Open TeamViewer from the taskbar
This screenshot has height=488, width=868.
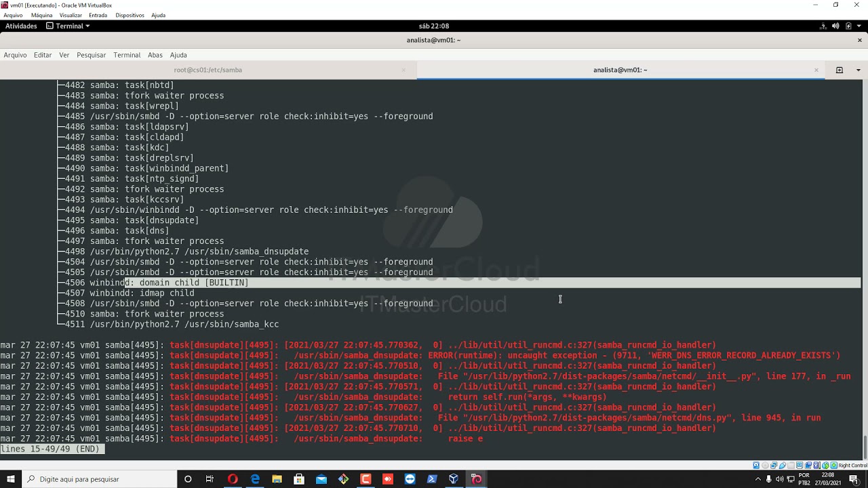(410, 479)
